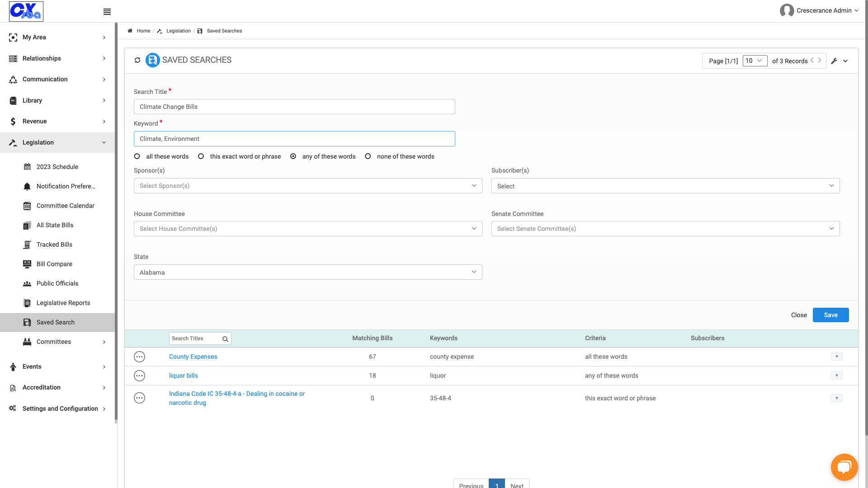Open row options for liquor bills

(x=140, y=376)
